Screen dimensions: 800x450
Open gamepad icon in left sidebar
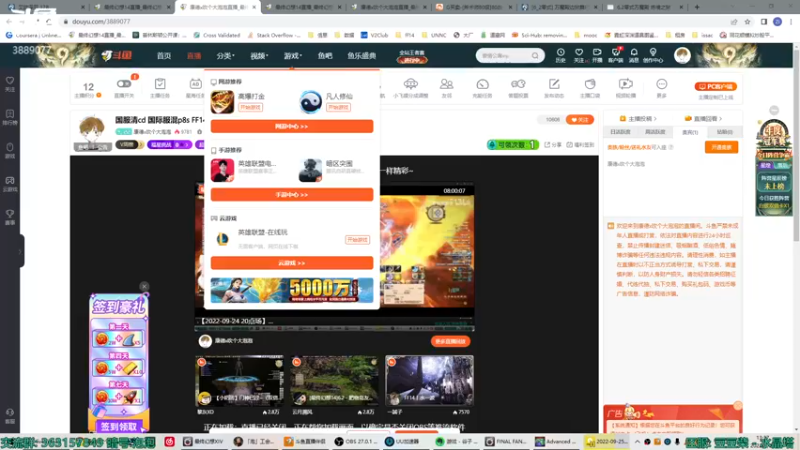[x=10, y=184]
